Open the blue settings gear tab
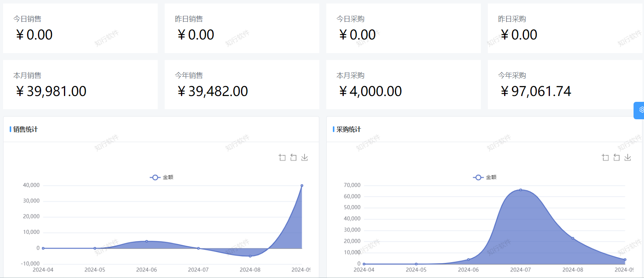644x278 pixels. tap(640, 110)
